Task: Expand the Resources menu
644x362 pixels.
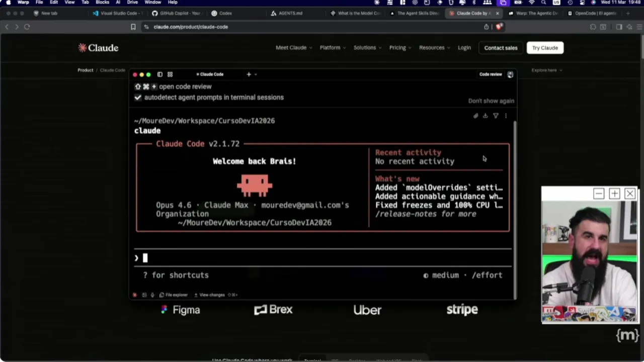Action: (x=435, y=48)
